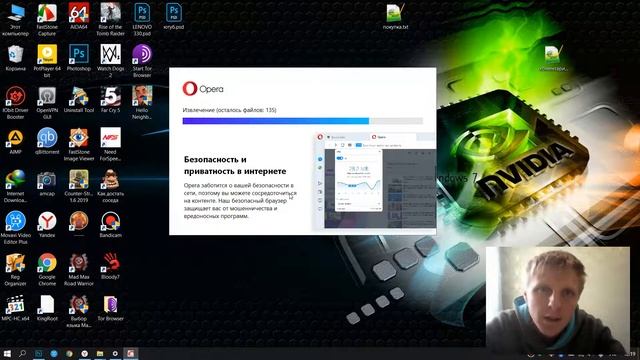Screen dimensions: 640x360
Task: Select the Photoshop desktop shortcut
Action: pos(79,58)
